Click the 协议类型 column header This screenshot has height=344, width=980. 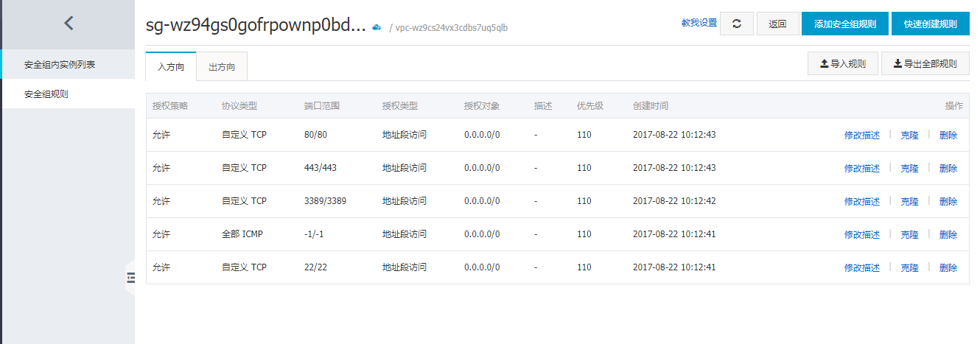click(239, 106)
